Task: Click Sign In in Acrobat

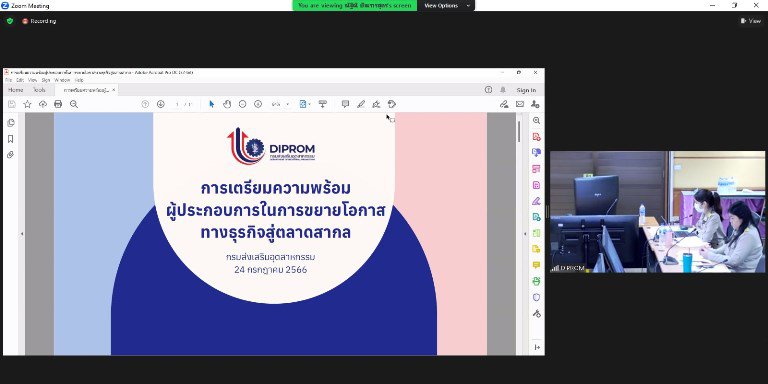Action: coord(526,90)
